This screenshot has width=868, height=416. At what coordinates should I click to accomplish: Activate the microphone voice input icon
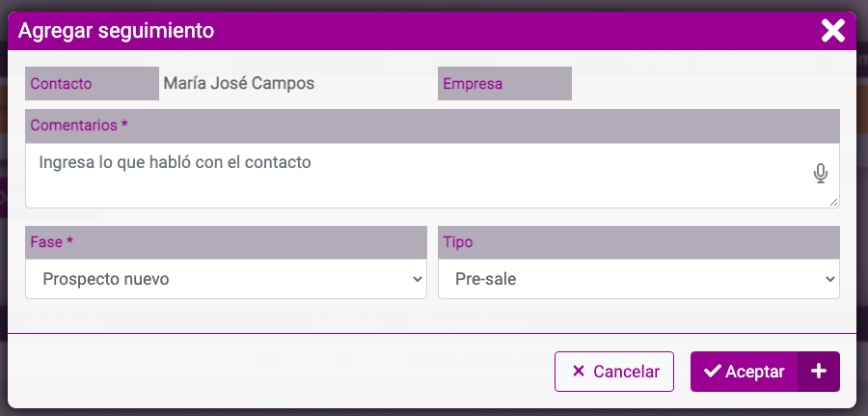pos(821,174)
